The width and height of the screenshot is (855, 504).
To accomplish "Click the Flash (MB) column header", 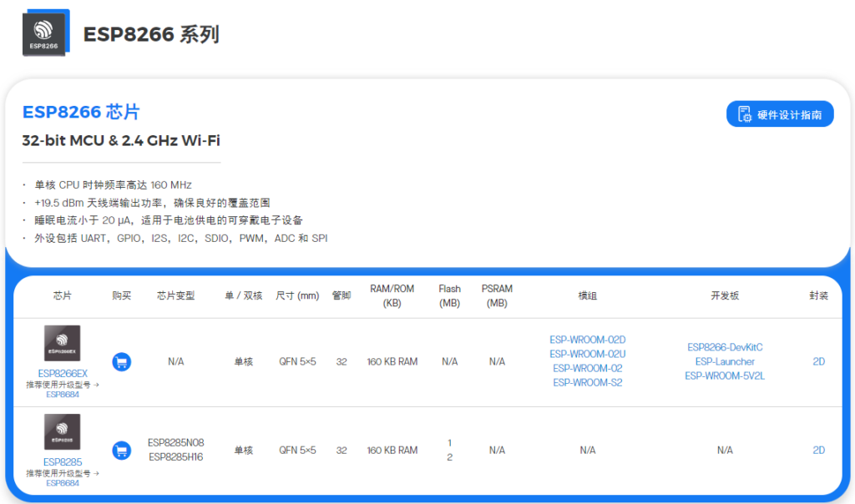I will point(449,296).
